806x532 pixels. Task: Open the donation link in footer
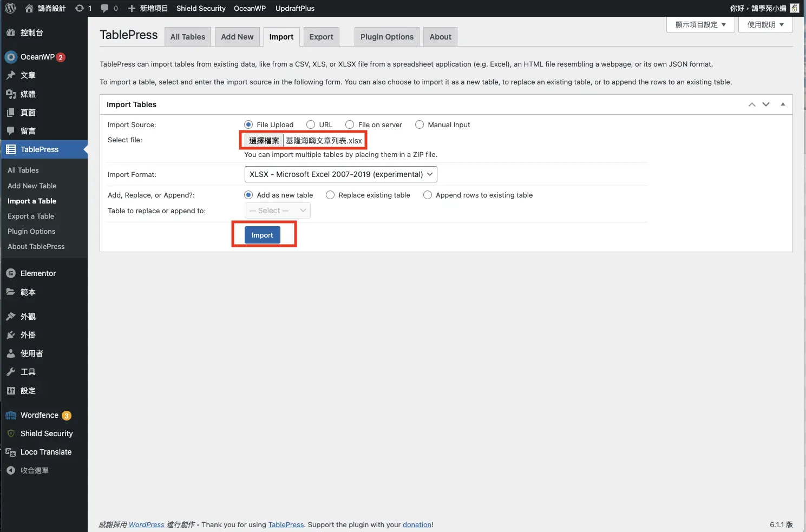417,524
